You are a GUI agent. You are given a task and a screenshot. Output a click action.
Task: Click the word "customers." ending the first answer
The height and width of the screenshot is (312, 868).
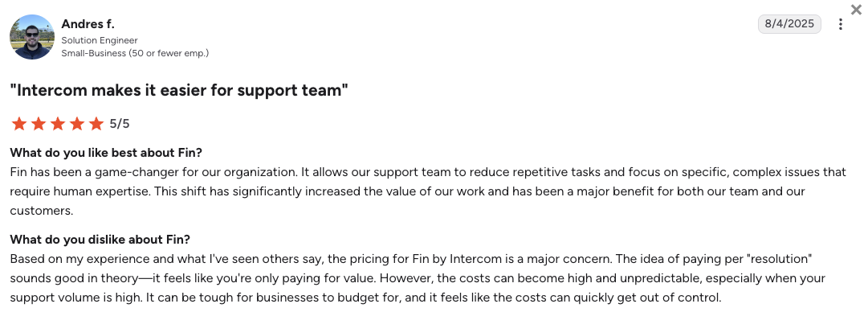pos(42,211)
